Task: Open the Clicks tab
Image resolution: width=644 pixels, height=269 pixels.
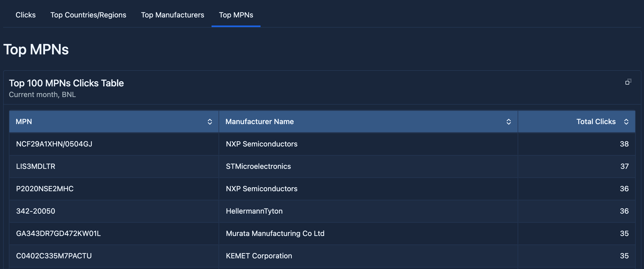Action: click(x=26, y=15)
